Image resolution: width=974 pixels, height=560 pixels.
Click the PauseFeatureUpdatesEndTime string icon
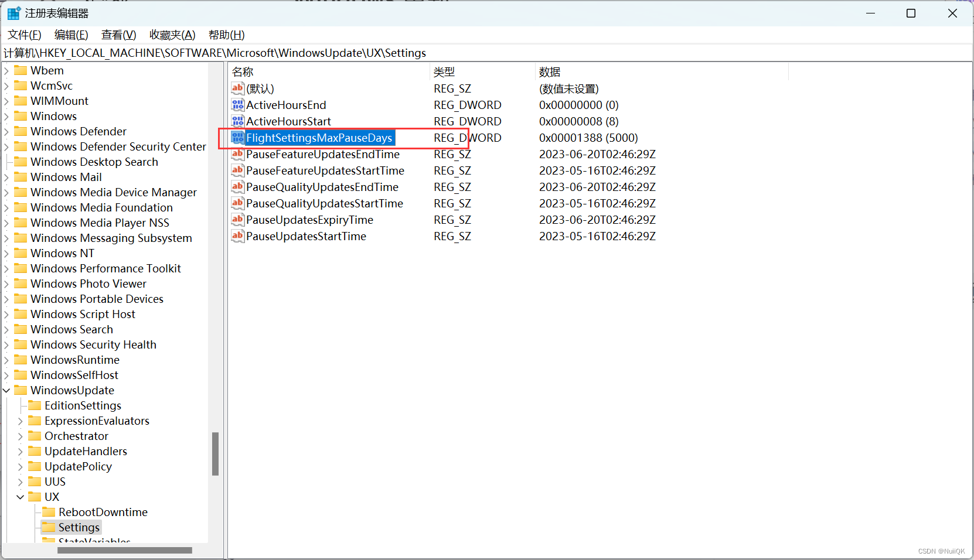pos(237,154)
